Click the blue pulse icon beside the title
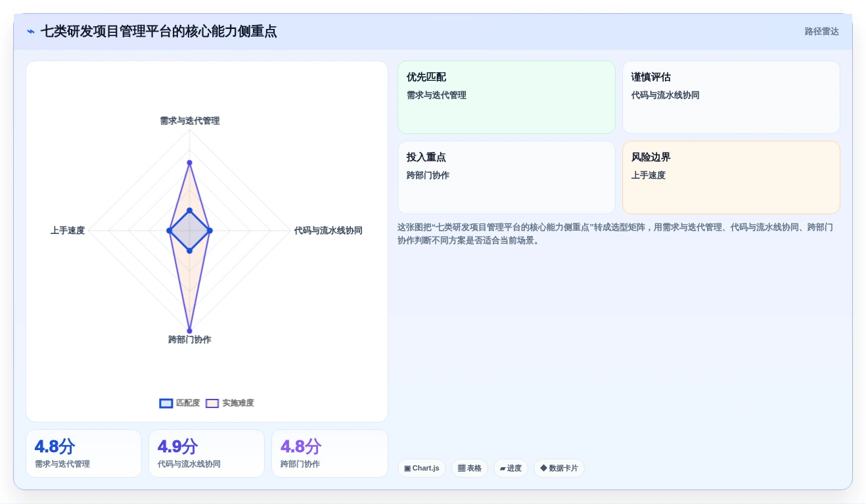The width and height of the screenshot is (866, 504). [31, 32]
